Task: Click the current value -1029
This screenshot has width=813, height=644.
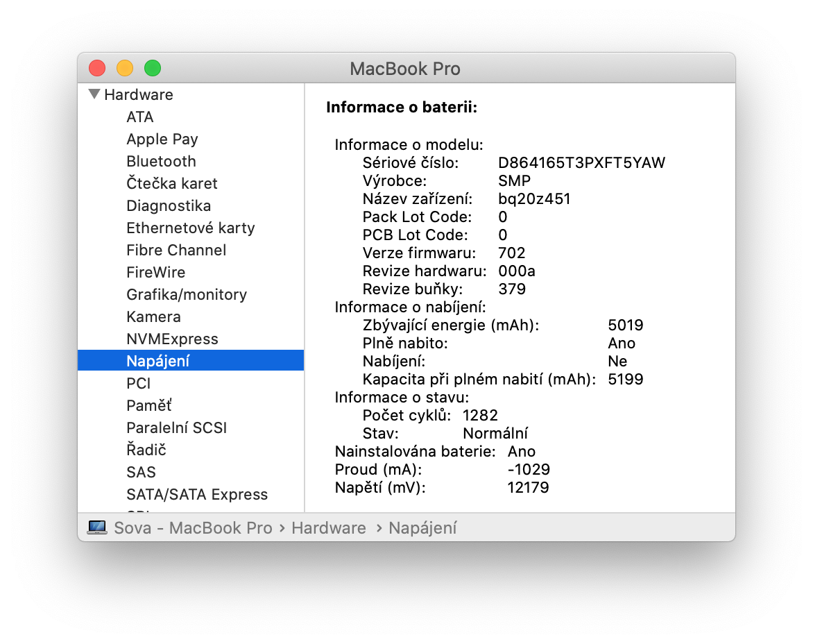Action: tap(529, 469)
